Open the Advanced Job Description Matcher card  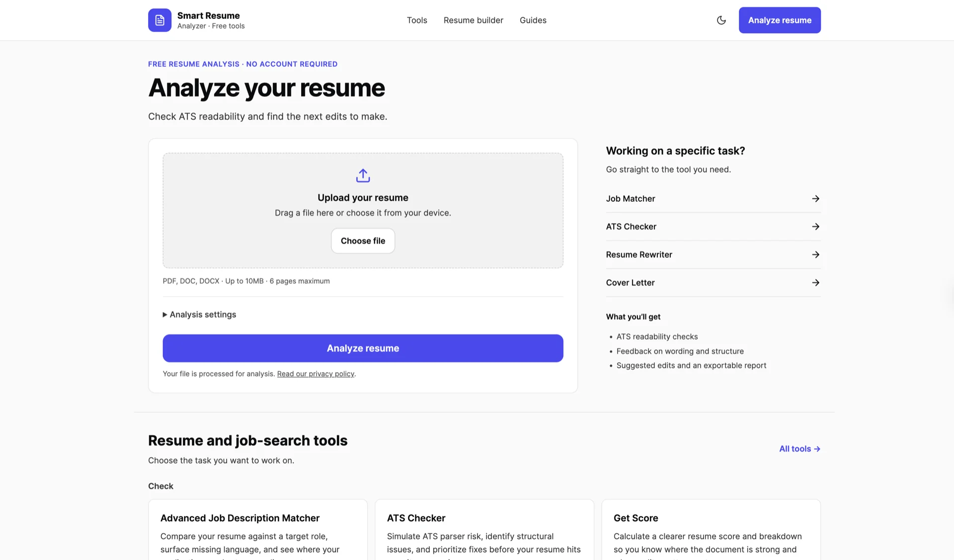(x=258, y=530)
